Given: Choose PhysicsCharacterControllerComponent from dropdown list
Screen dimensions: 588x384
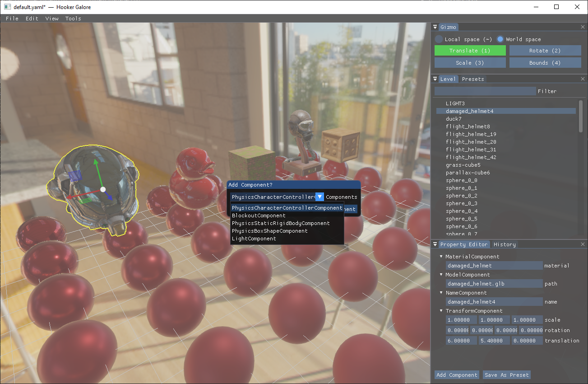Looking at the screenshot, I should (287, 208).
